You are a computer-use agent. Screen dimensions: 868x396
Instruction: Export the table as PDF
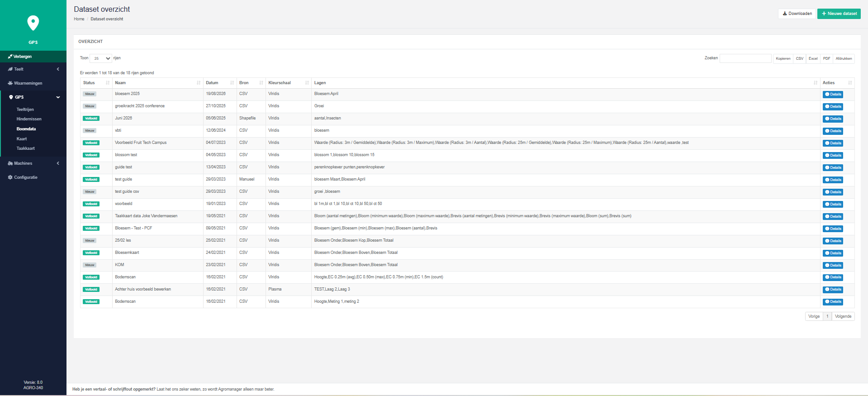[x=827, y=58]
